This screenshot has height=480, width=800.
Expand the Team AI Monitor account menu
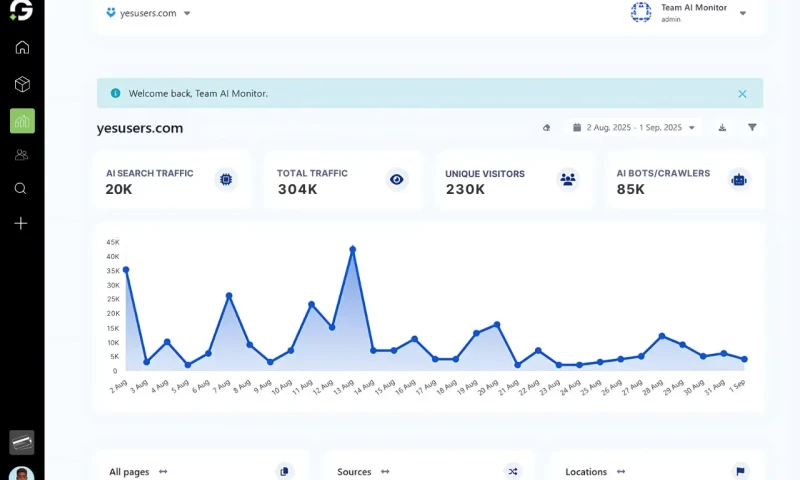point(742,13)
